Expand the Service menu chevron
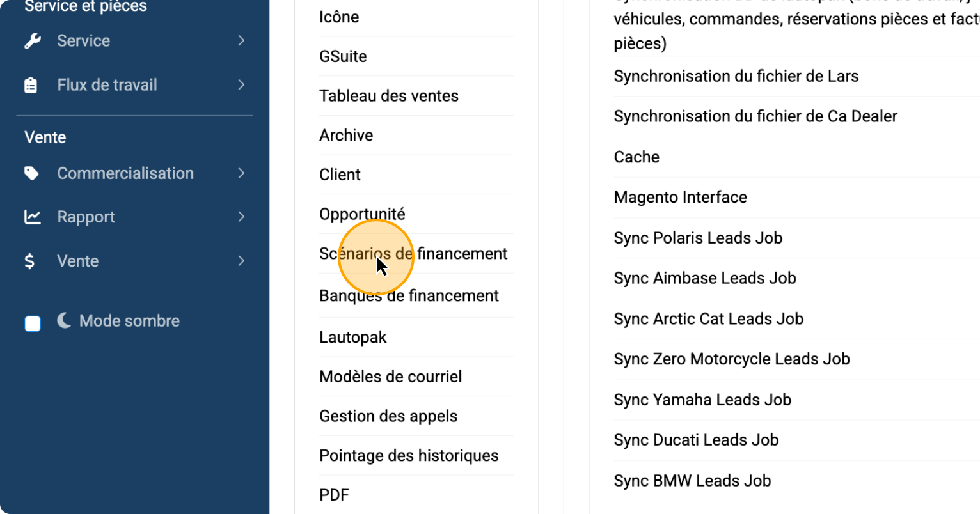 pyautogui.click(x=241, y=41)
